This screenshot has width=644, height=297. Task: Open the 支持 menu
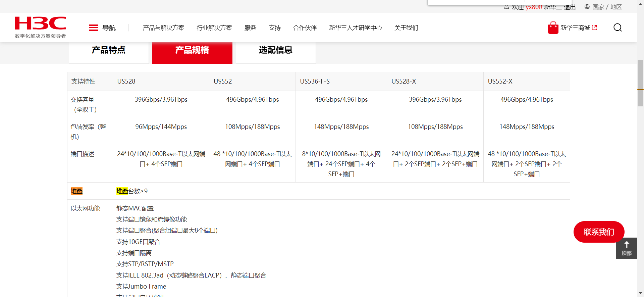275,28
